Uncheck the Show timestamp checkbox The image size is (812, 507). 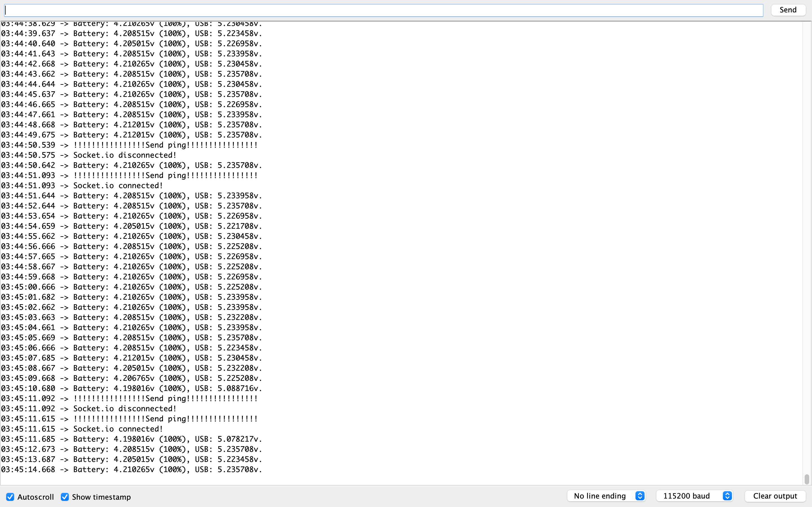(65, 497)
